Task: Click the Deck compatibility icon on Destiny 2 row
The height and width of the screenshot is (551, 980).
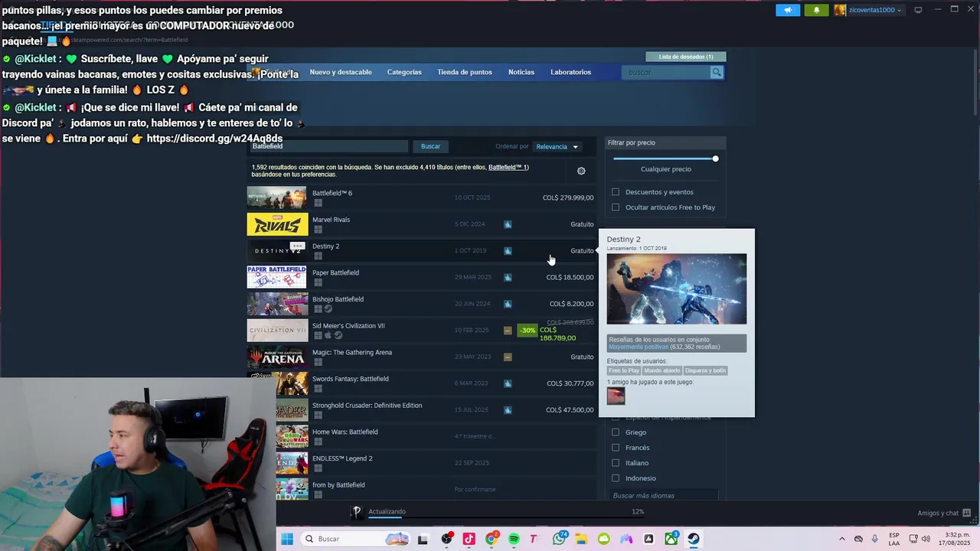Action: pos(508,251)
